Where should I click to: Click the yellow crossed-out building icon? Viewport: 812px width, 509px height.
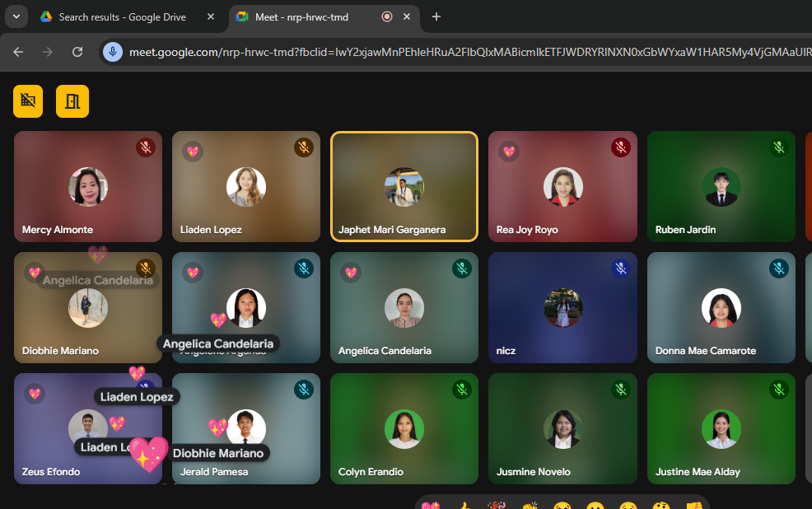[28, 100]
